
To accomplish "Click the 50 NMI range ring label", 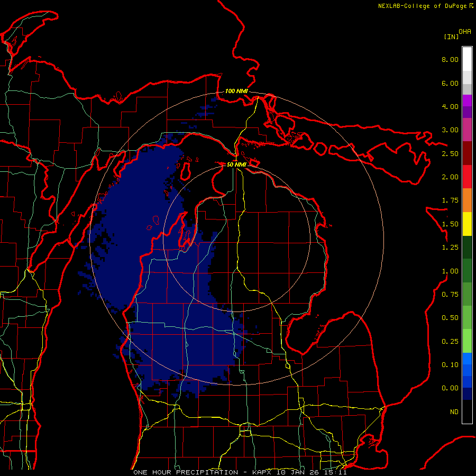I will coord(236,164).
